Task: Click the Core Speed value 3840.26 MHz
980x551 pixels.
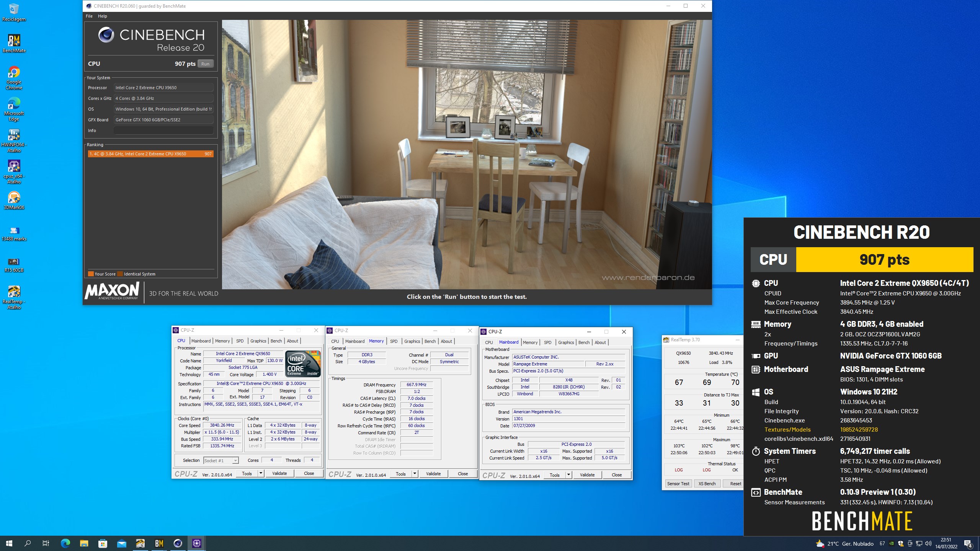Action: [x=222, y=425]
